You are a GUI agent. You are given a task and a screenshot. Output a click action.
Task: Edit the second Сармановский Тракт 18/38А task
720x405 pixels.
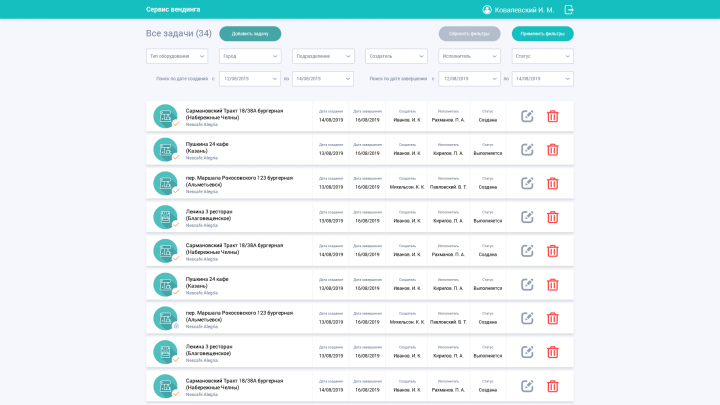point(527,251)
